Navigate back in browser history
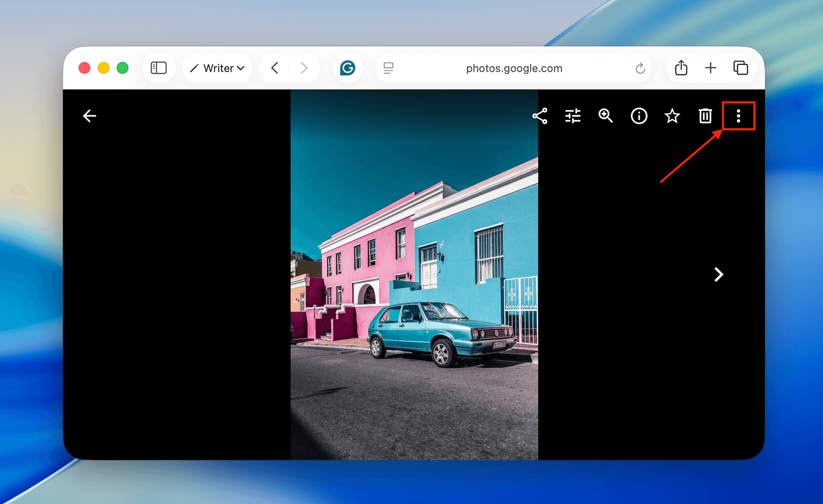 275,68
